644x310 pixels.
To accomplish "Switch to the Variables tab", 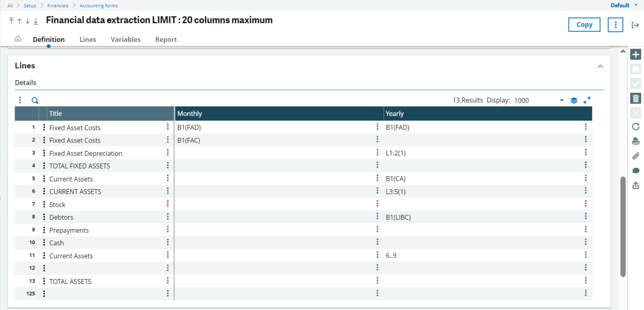I will (x=126, y=39).
